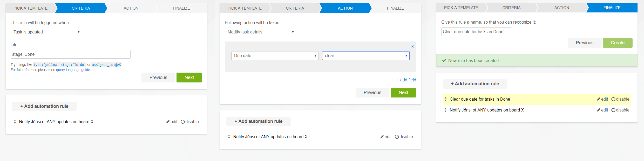Open the 'clear' value dropdown
Screen dimensions: 644x161
click(365, 56)
